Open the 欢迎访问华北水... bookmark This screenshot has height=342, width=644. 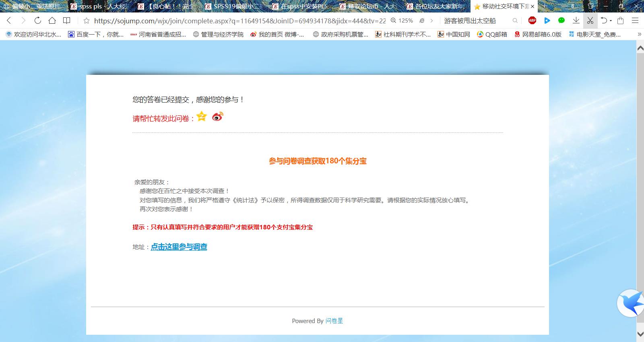pyautogui.click(x=33, y=35)
